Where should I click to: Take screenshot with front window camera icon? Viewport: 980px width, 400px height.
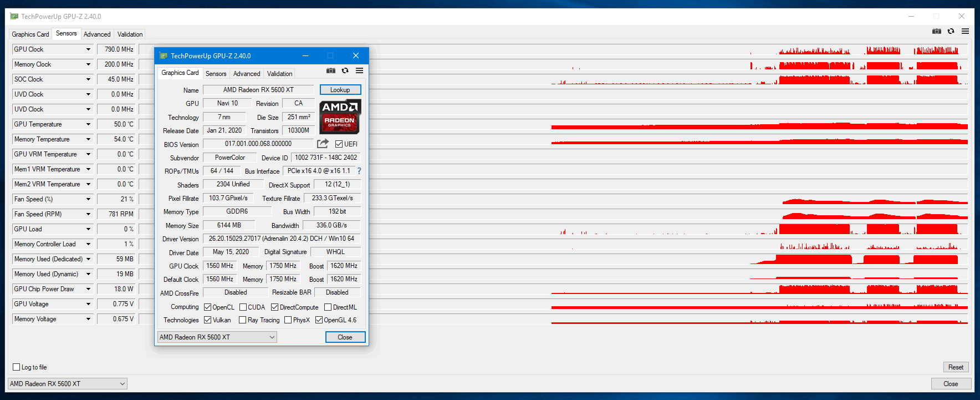click(331, 70)
